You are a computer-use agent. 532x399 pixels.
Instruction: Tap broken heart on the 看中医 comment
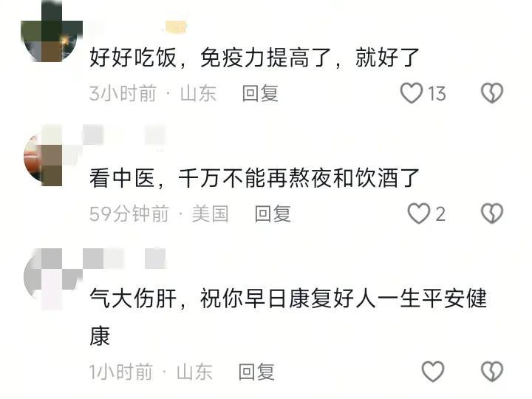492,214
